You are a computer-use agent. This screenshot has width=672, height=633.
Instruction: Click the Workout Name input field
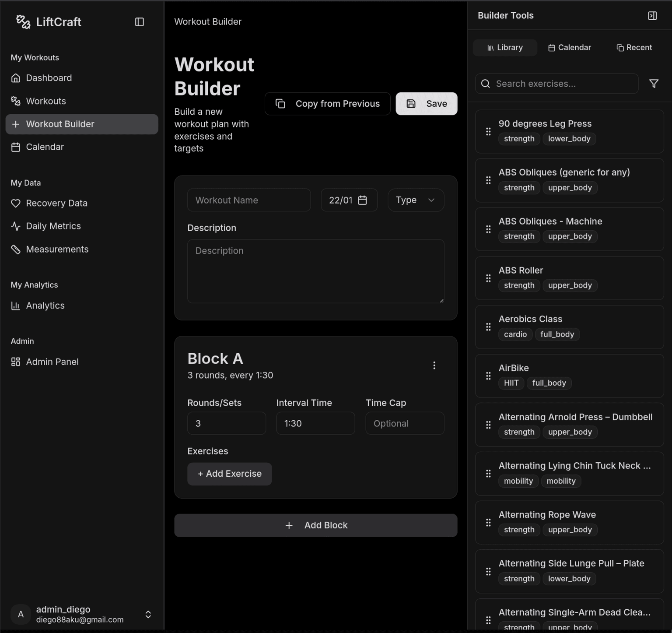(x=248, y=200)
